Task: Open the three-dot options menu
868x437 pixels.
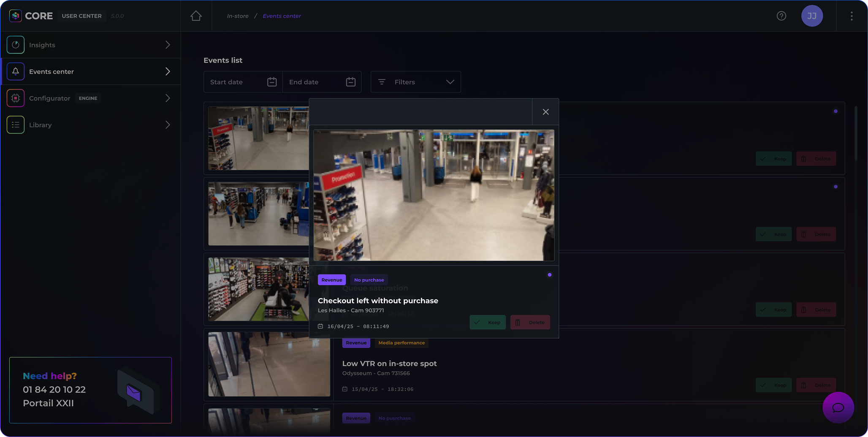Action: pos(852,16)
